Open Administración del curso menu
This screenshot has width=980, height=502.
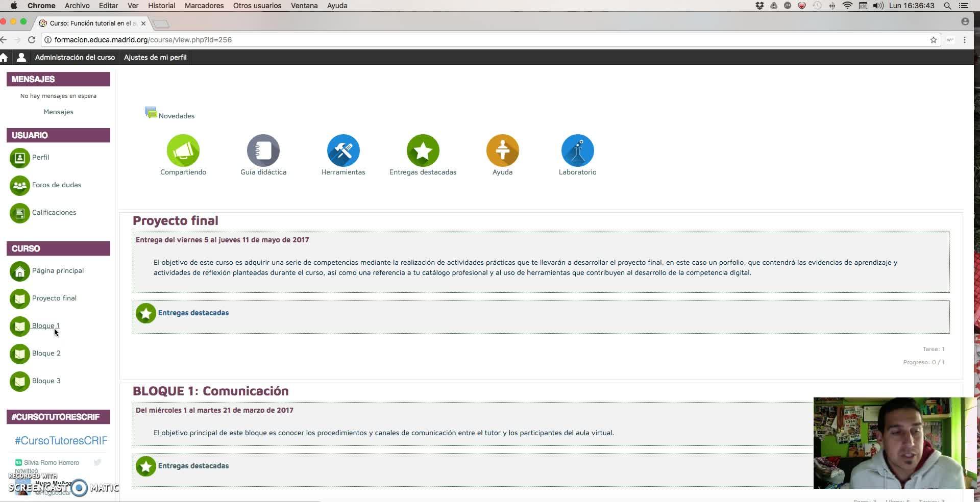pyautogui.click(x=75, y=57)
